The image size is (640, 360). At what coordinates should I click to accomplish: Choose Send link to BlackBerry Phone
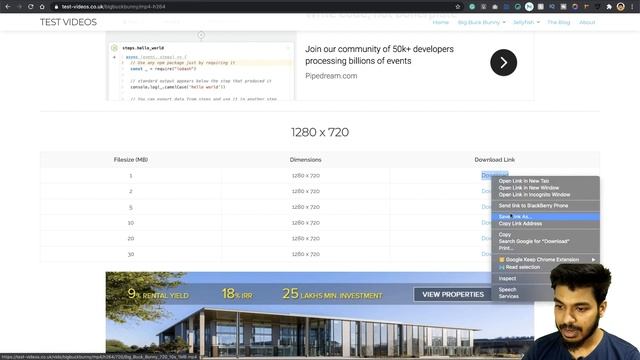click(x=533, y=206)
